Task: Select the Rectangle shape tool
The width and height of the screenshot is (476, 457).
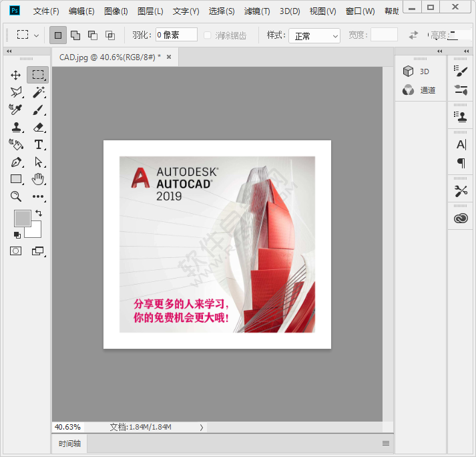Action: (x=16, y=179)
